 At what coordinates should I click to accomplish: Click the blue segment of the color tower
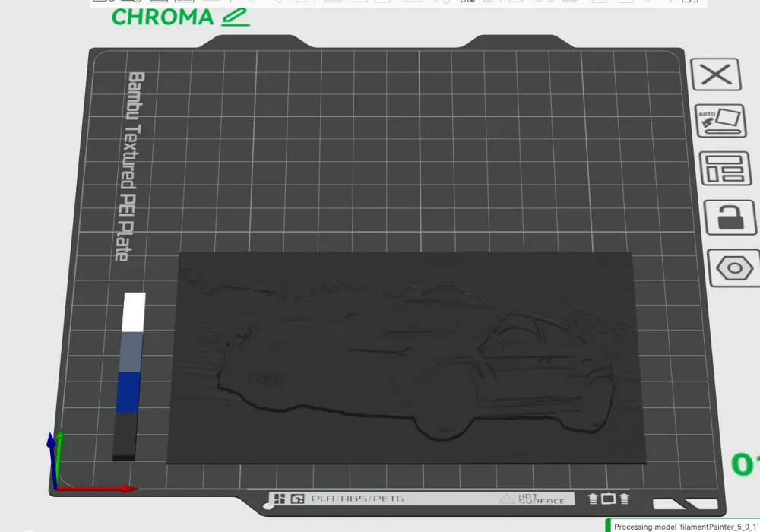tap(128, 391)
